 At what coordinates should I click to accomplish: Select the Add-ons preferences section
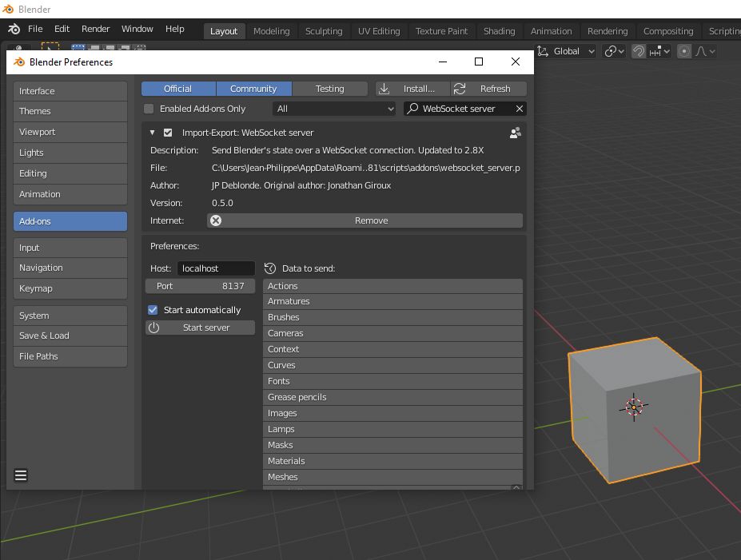[x=70, y=221]
